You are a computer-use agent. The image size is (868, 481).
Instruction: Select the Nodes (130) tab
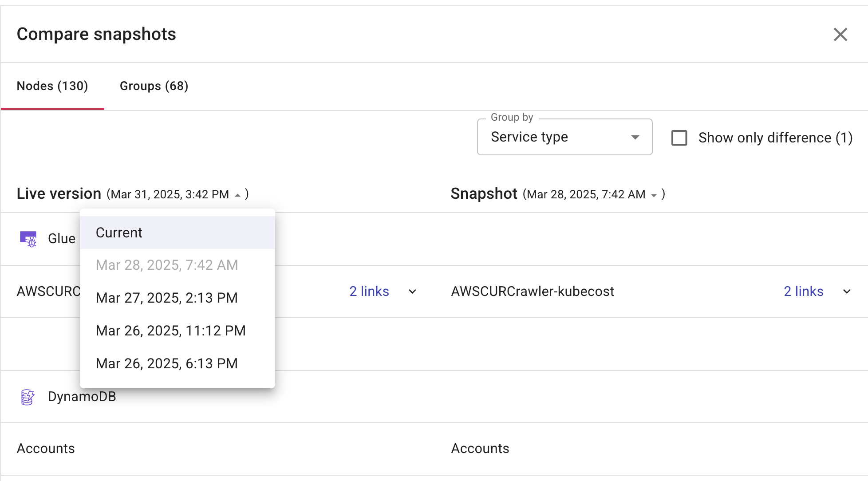[x=52, y=86]
